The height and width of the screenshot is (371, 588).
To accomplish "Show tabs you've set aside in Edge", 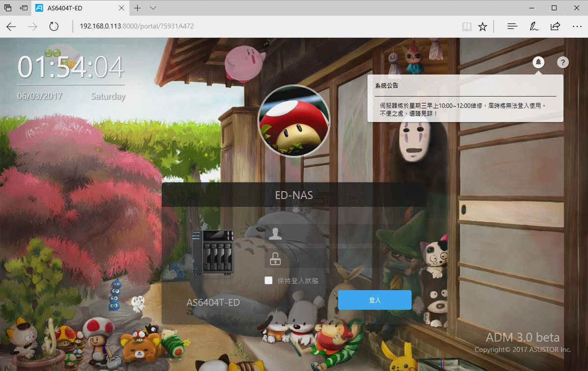I will point(8,8).
